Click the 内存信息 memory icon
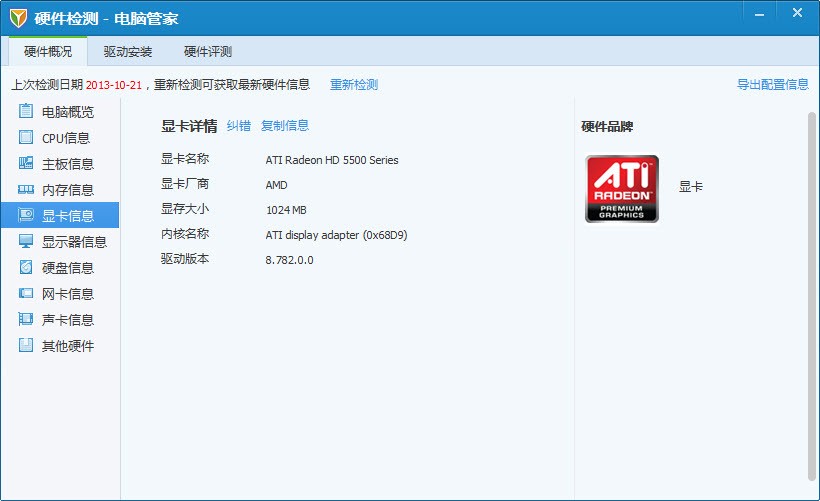This screenshot has height=501, width=820. pyautogui.click(x=26, y=189)
